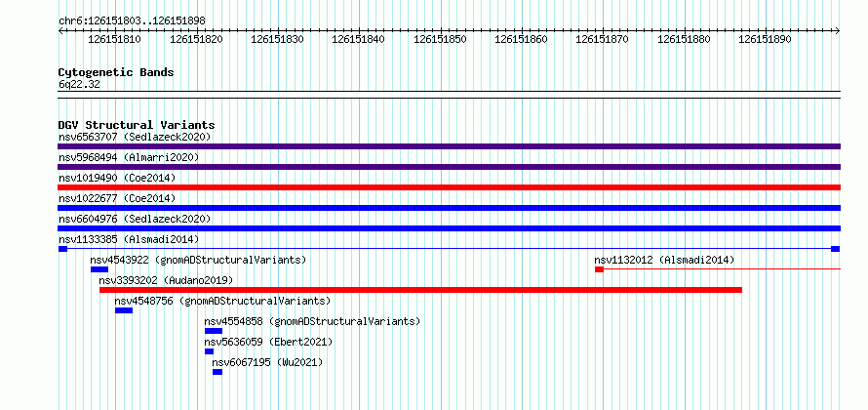The height and width of the screenshot is (410, 868).
Task: Select the nsv3393202 long red bar
Action: tap(420, 290)
